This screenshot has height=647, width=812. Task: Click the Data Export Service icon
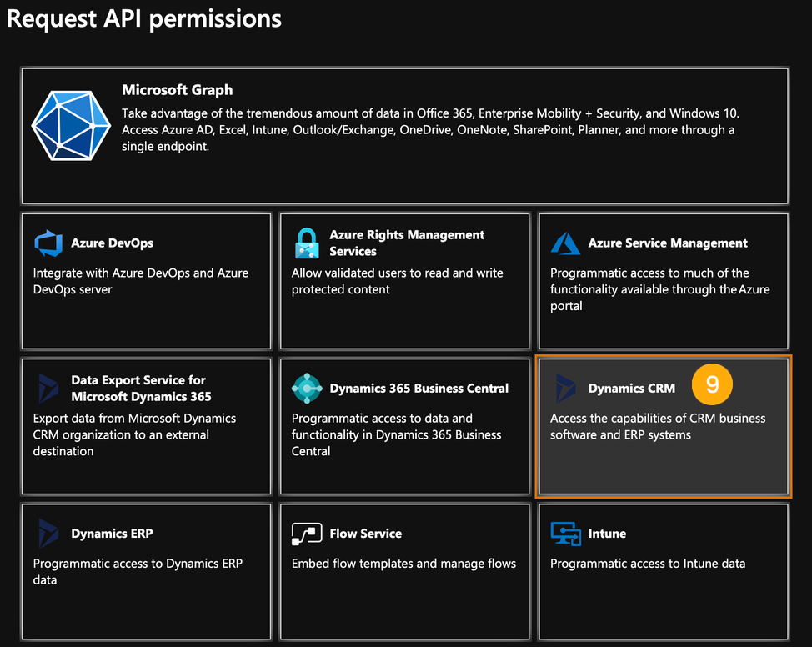coord(48,386)
